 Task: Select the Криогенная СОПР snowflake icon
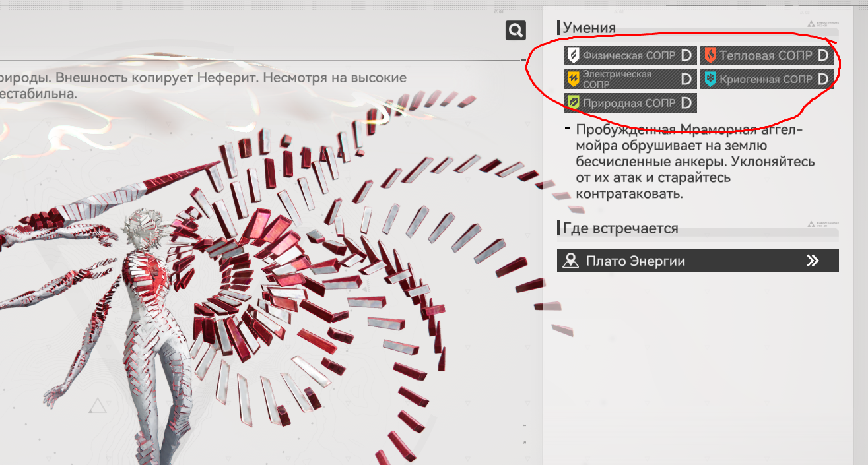coord(710,79)
